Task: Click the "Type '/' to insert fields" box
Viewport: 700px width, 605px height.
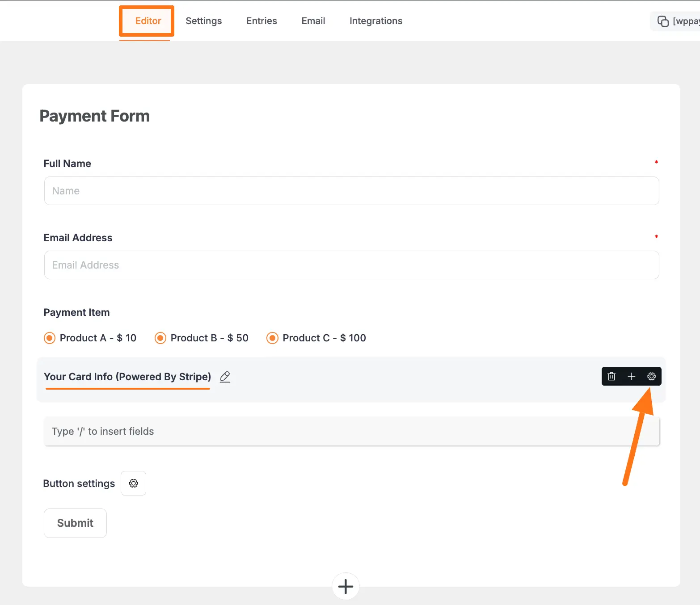Action: click(x=351, y=431)
